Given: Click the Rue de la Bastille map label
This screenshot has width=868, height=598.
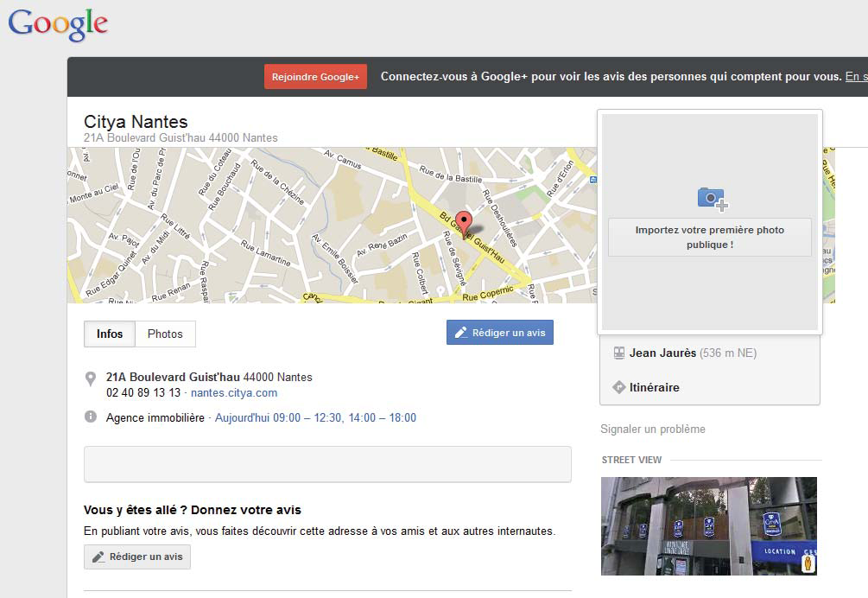Looking at the screenshot, I should coord(451,174).
